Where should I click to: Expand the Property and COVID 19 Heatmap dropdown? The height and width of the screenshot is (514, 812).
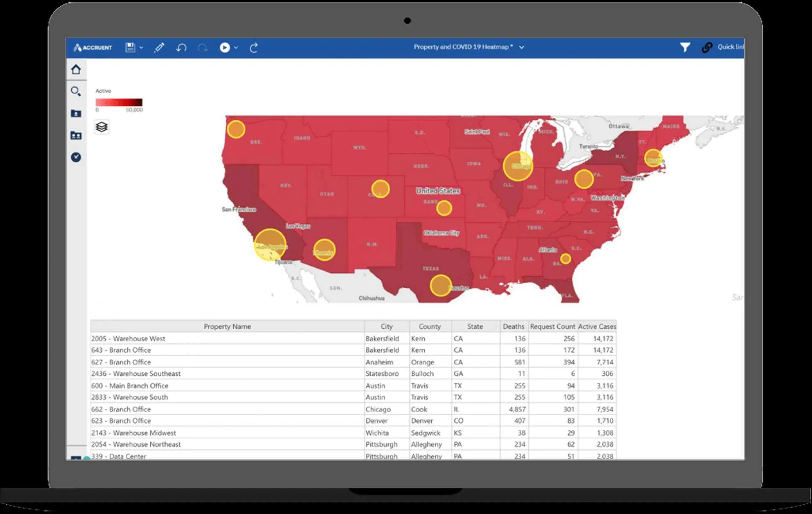(x=522, y=47)
